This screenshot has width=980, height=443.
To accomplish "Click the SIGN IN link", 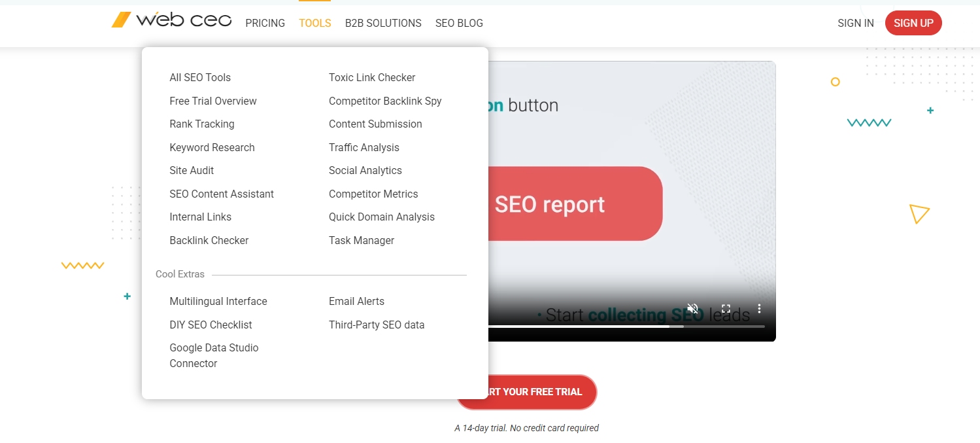I will (856, 24).
